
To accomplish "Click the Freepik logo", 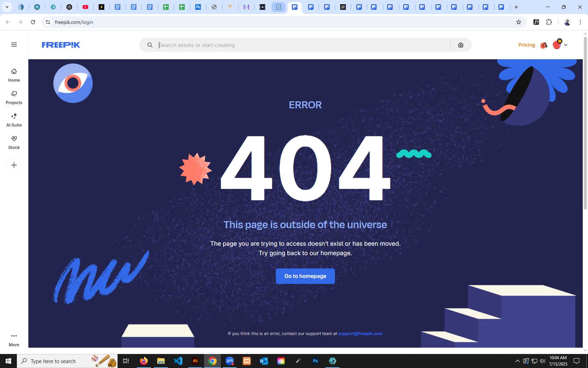I will coord(61,45).
